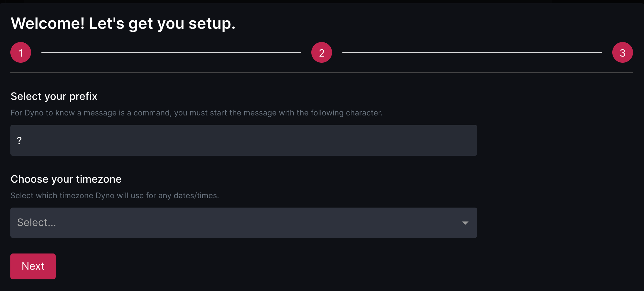Click step 1 circle in setup progress

pos(21,52)
